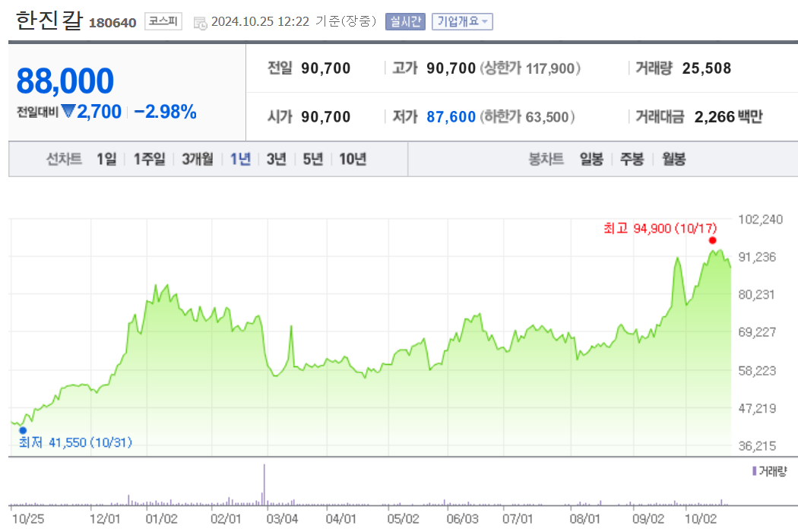Click the 거래대금 value 2,266 백만
Viewport: 798px width, 532px height.
pyautogui.click(x=728, y=117)
